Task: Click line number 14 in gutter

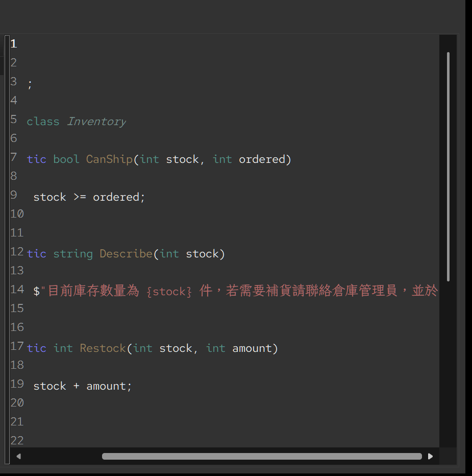Action: tap(17, 289)
